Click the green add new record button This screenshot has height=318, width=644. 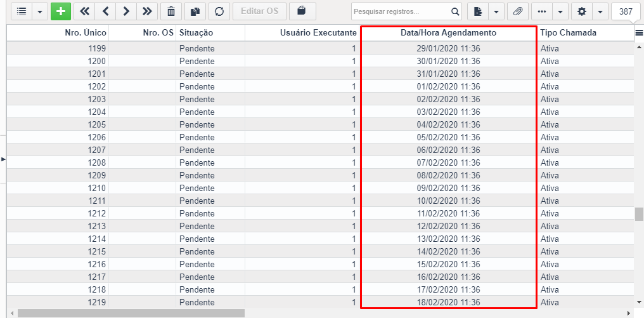point(61,11)
